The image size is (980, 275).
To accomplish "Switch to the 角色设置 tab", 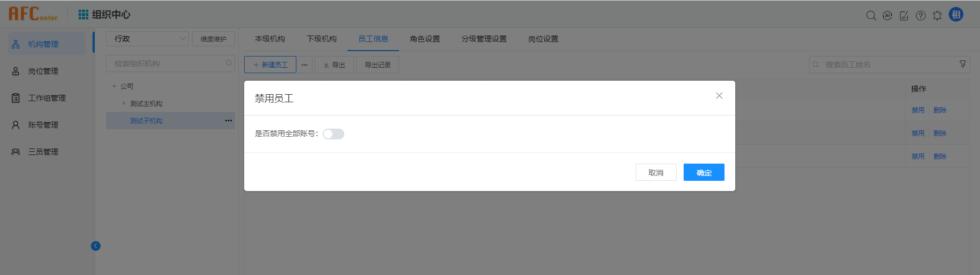I will tap(424, 39).
